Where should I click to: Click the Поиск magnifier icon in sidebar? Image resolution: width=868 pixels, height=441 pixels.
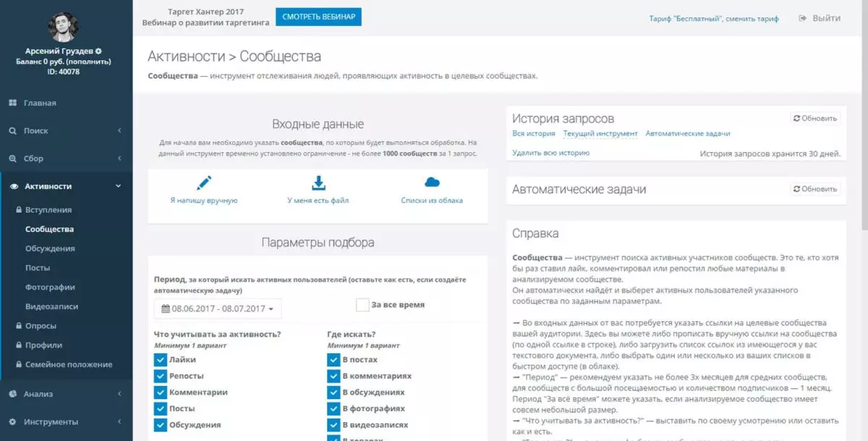(12, 131)
